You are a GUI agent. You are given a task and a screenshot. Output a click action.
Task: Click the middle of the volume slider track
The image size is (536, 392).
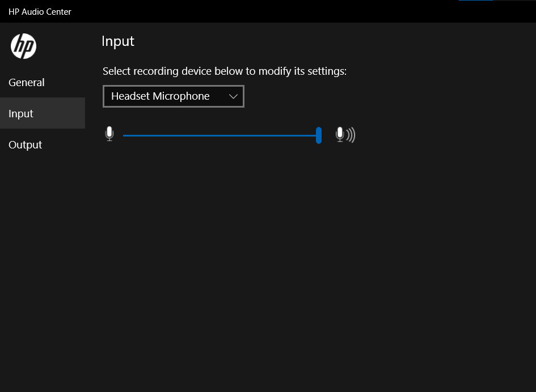221,136
